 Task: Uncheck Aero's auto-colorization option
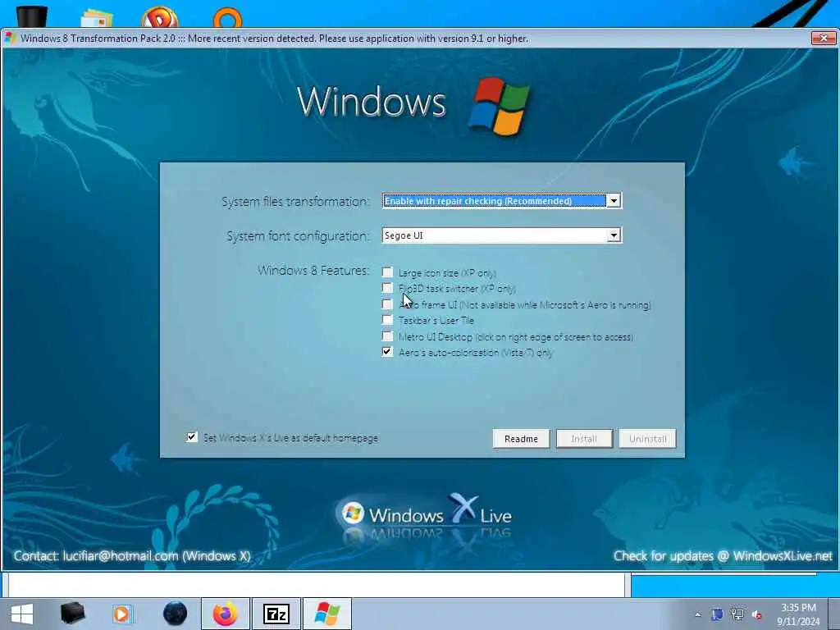click(x=387, y=352)
